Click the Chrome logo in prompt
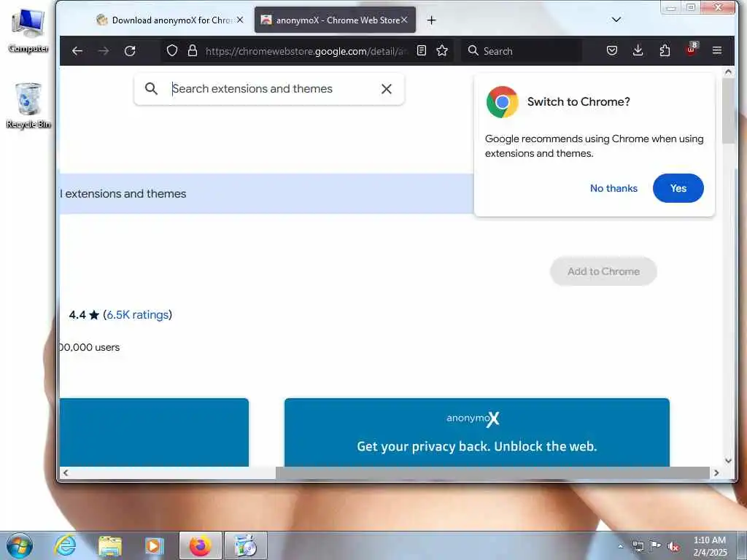 click(x=502, y=102)
